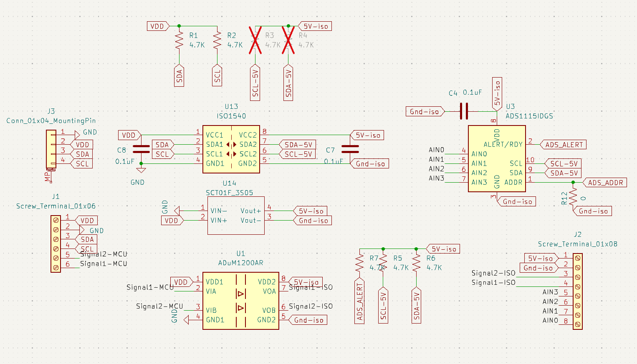
Task: Select the crossed-out DNP resistor R4
Action: click(288, 41)
